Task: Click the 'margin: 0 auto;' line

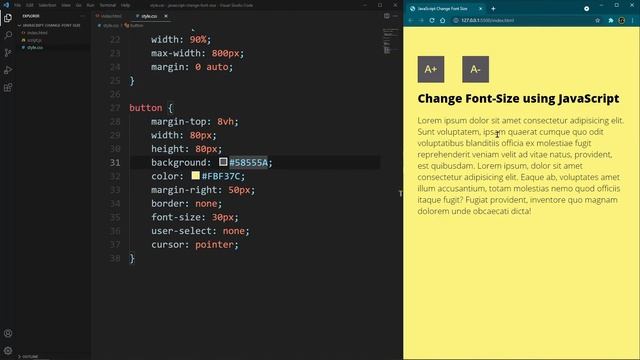Action: click(192, 67)
